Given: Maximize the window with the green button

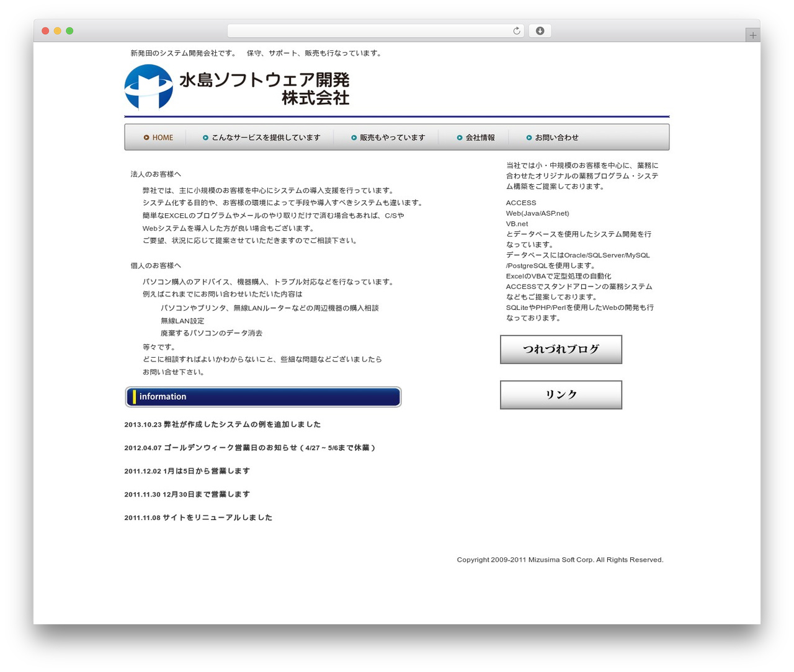Looking at the screenshot, I should point(69,31).
